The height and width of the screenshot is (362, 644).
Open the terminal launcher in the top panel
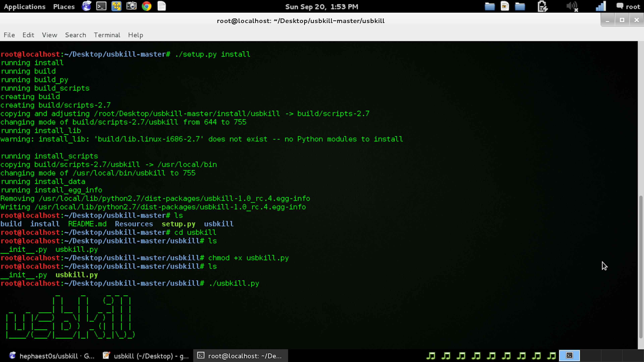[x=101, y=6]
